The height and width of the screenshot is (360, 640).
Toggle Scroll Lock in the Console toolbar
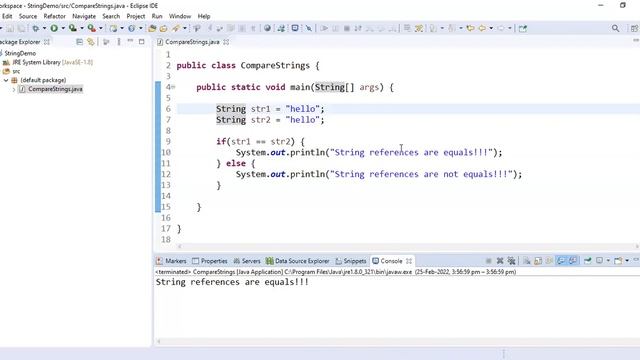(538, 260)
